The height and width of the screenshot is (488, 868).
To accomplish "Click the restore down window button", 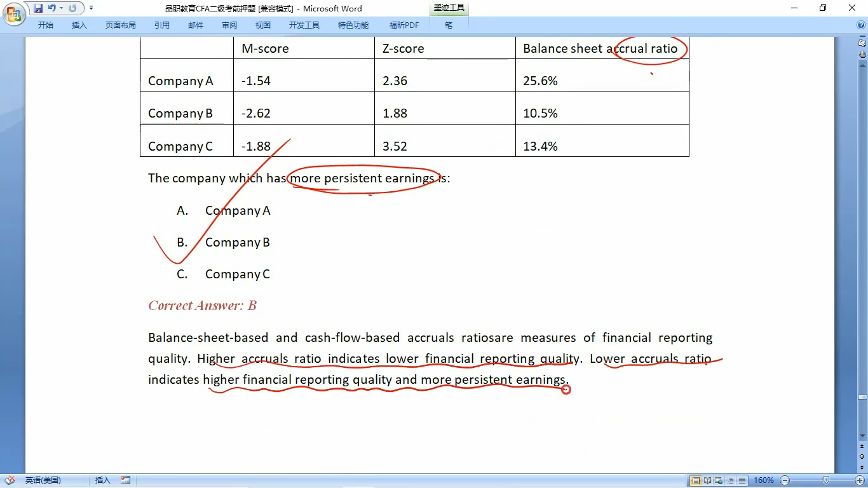I will [823, 8].
